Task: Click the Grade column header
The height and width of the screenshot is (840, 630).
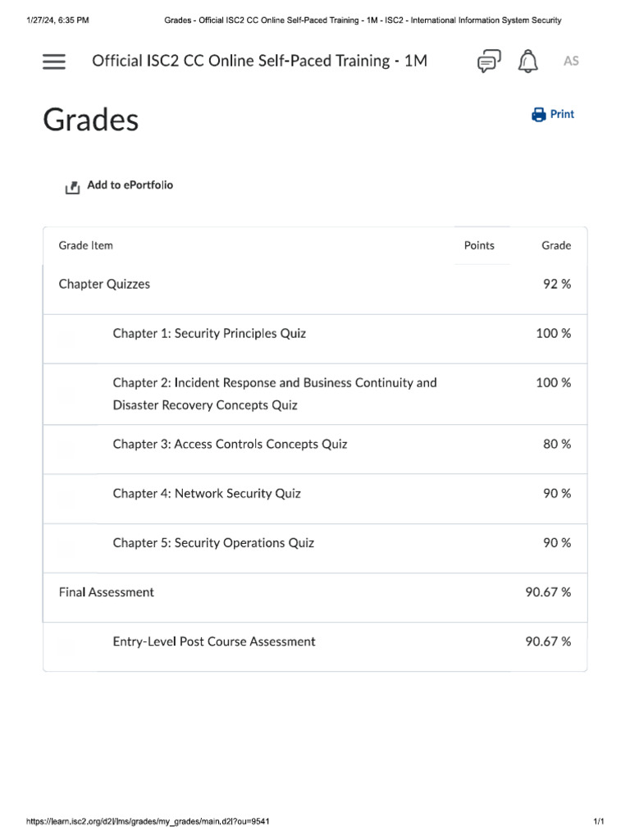Action: pos(556,245)
